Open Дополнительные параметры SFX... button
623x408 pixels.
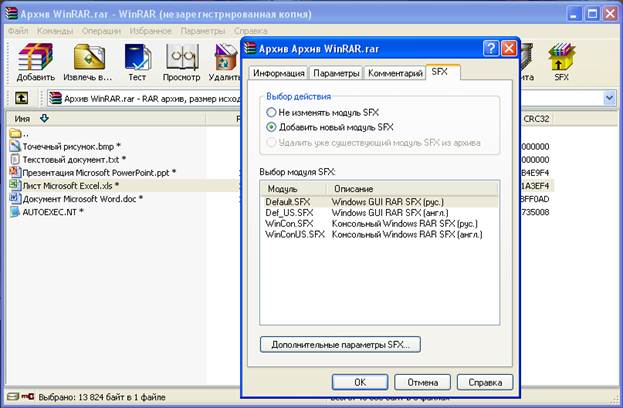point(341,344)
